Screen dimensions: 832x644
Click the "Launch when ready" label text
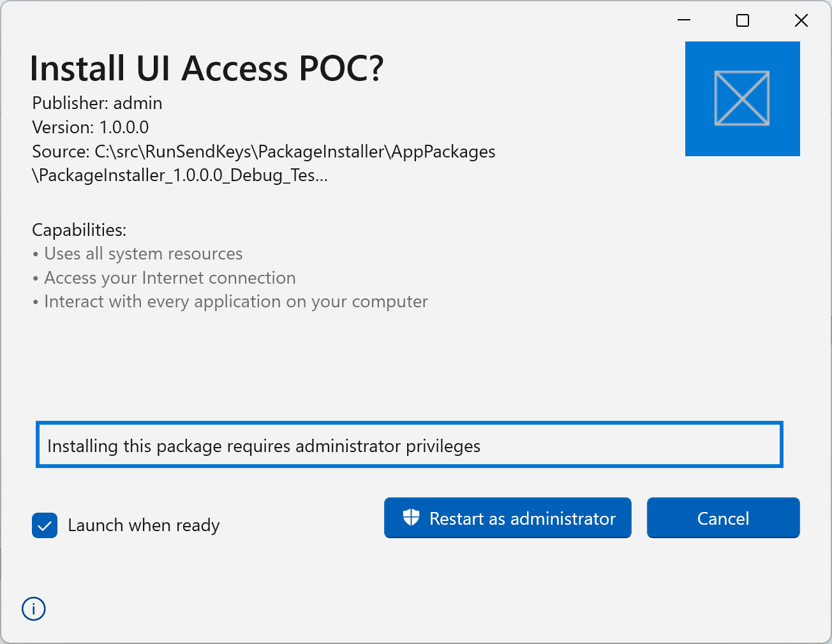[x=144, y=525]
